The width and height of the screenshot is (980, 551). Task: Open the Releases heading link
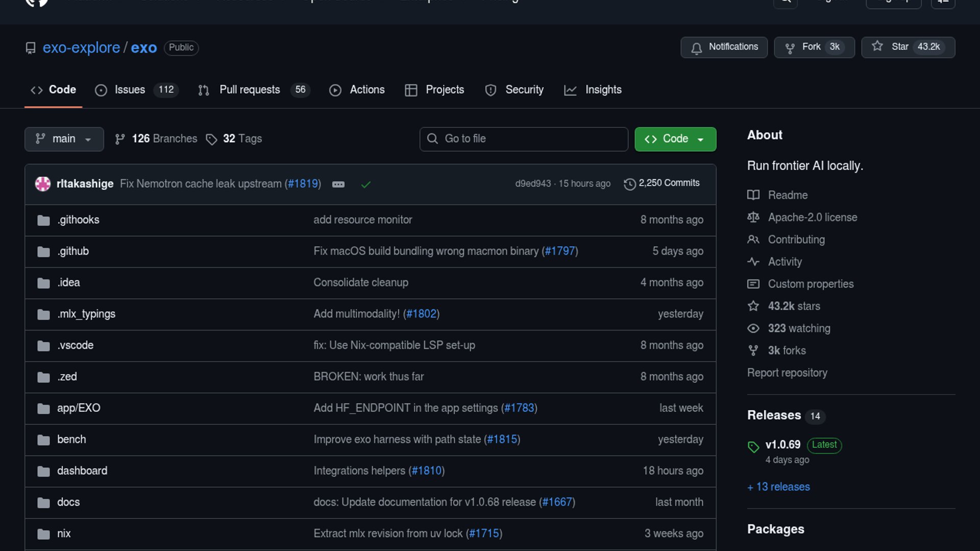[774, 415]
